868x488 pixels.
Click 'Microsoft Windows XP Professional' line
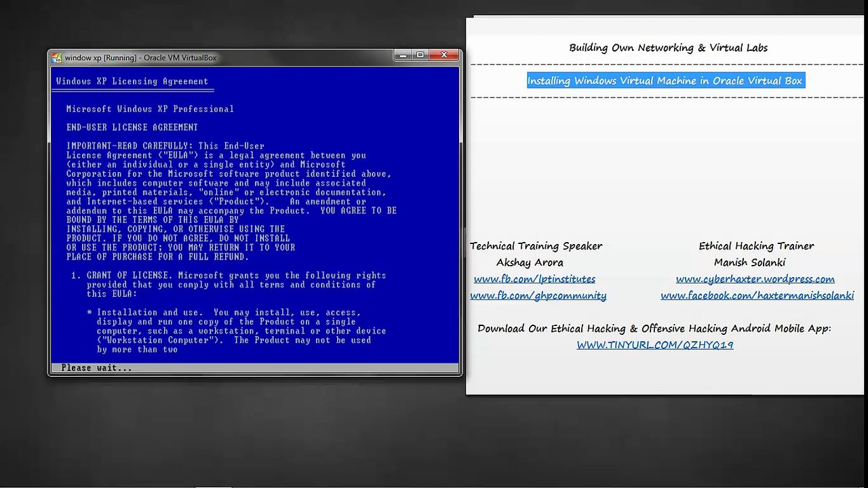150,108
